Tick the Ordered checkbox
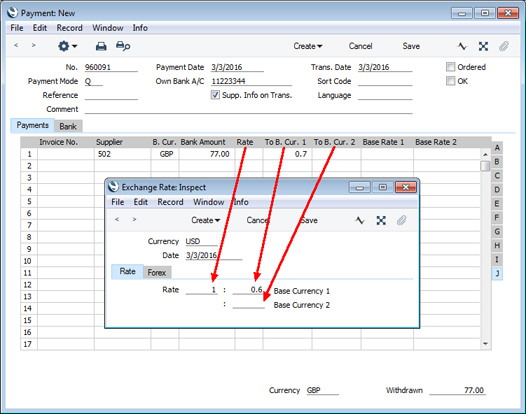 click(x=450, y=67)
